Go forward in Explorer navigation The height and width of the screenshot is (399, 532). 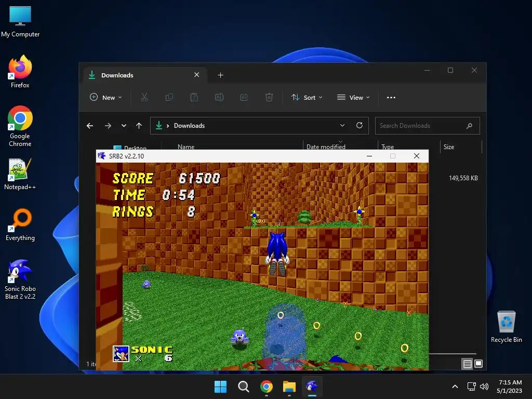(108, 126)
